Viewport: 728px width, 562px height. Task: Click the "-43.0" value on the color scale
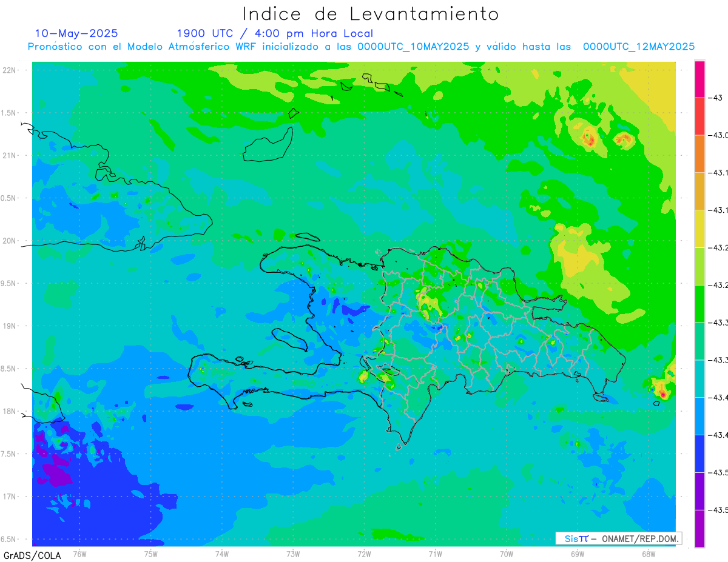(720, 135)
